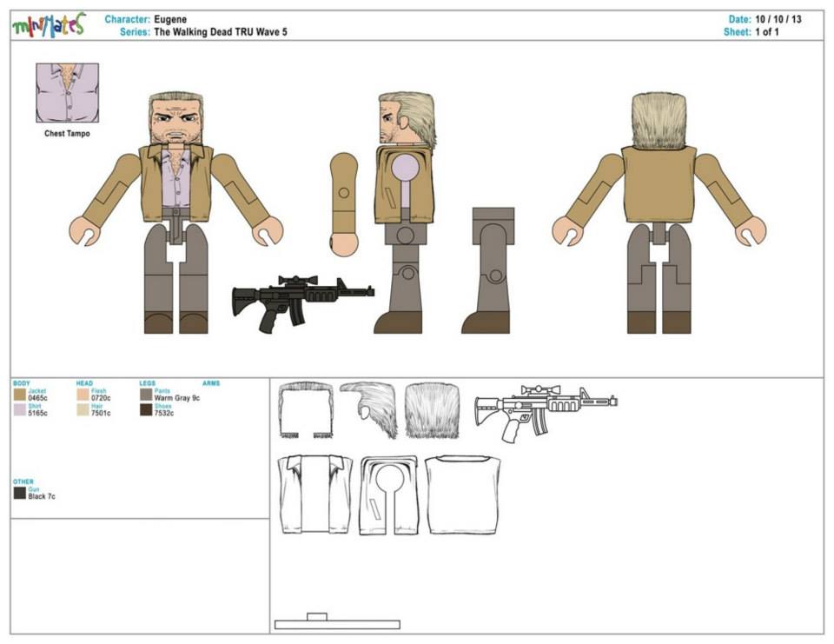Select the back hair piece line art
Viewport: 834px width, 644px height.
point(433,410)
